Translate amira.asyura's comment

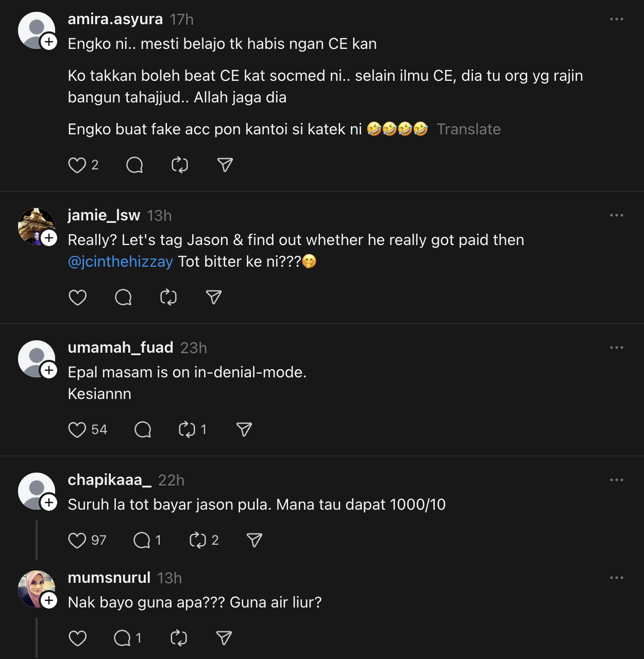point(468,129)
